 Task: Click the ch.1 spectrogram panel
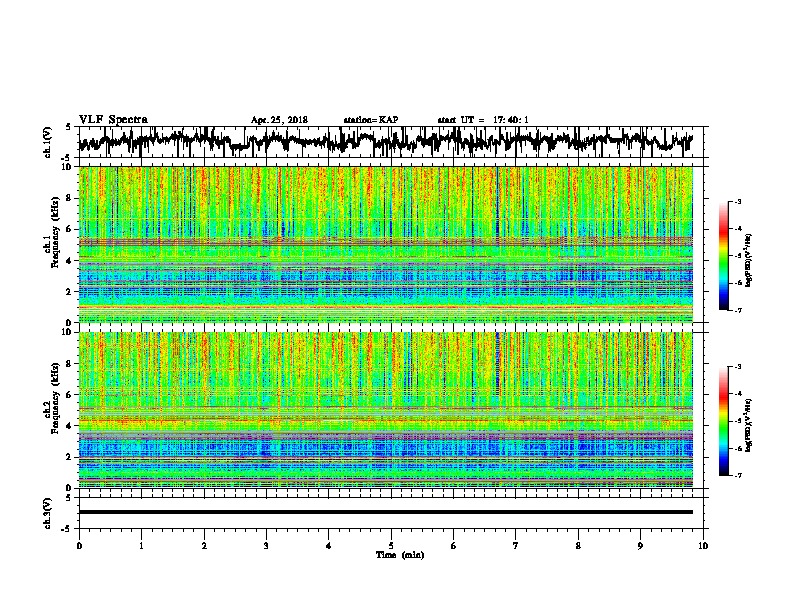(385, 244)
